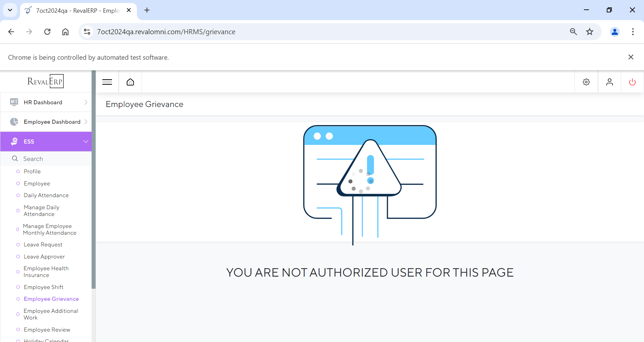The width and height of the screenshot is (644, 342).
Task: Open Employee Health Insurance page
Action: coord(46,272)
